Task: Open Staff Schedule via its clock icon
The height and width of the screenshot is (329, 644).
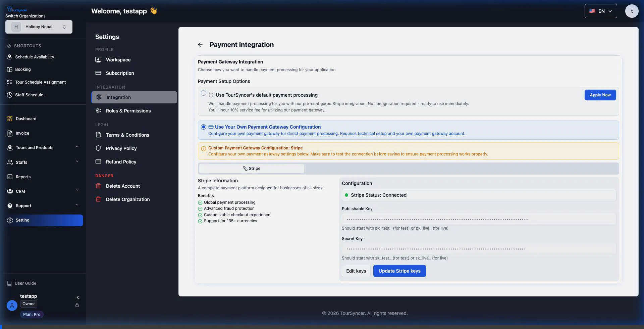Action: pyautogui.click(x=9, y=95)
